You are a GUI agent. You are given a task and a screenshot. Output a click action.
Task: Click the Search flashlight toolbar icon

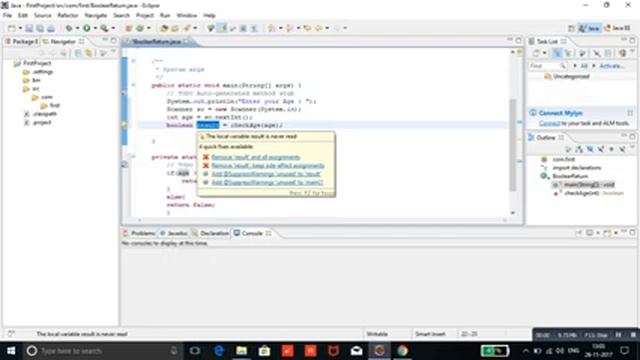pyautogui.click(x=187, y=28)
